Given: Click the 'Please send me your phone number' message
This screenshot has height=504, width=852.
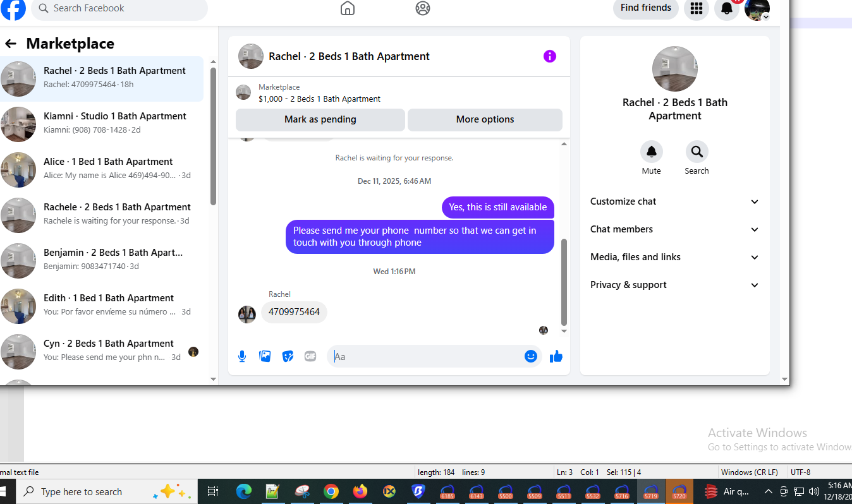Looking at the screenshot, I should [420, 237].
